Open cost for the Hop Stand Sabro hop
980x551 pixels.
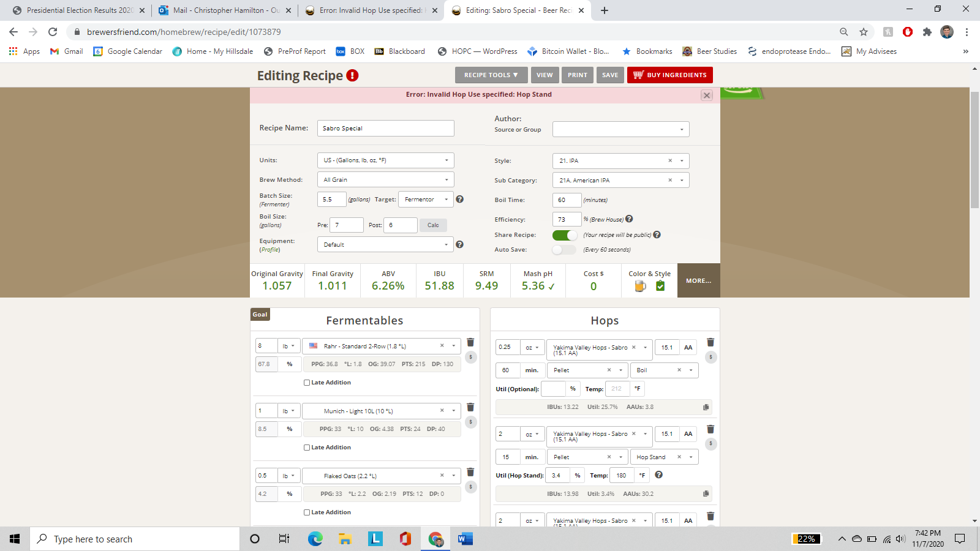pos(710,444)
